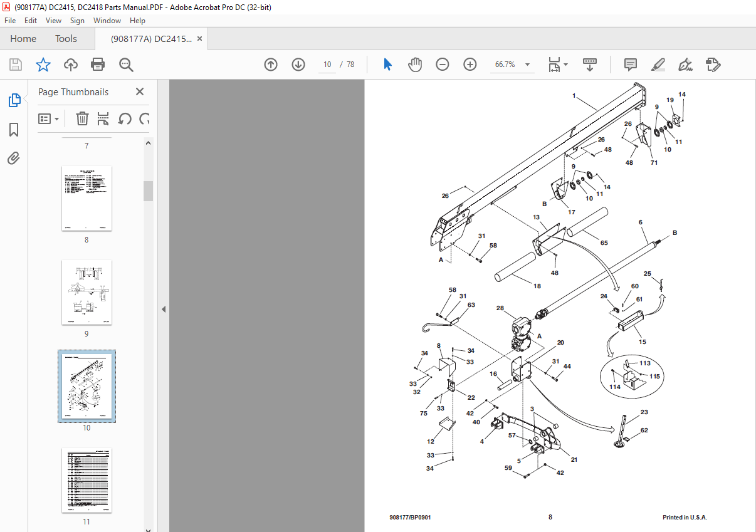
Task: Select page 9 thumbnail
Action: point(87,293)
